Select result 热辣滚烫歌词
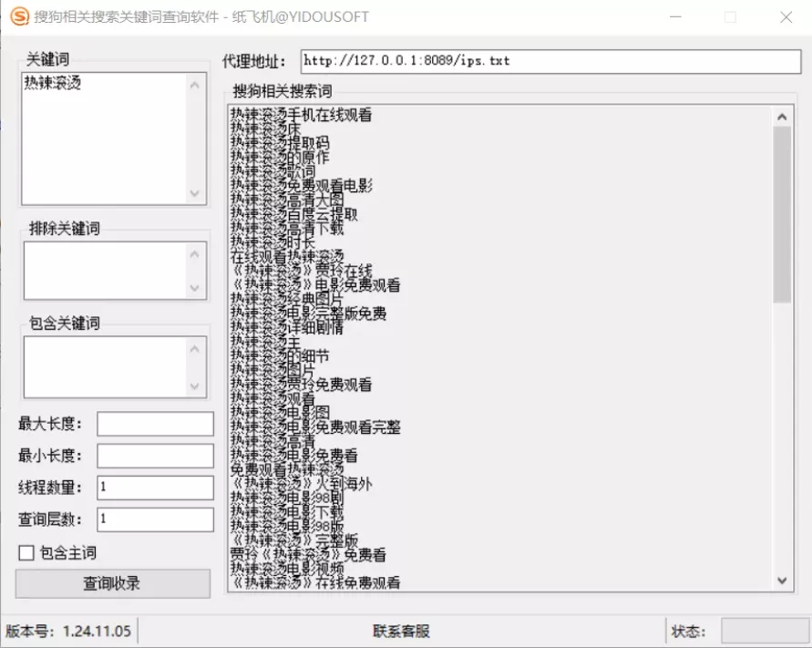 [x=272, y=171]
